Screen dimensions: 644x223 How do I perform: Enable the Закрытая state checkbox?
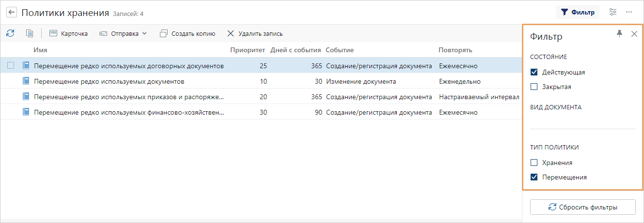[x=534, y=87]
